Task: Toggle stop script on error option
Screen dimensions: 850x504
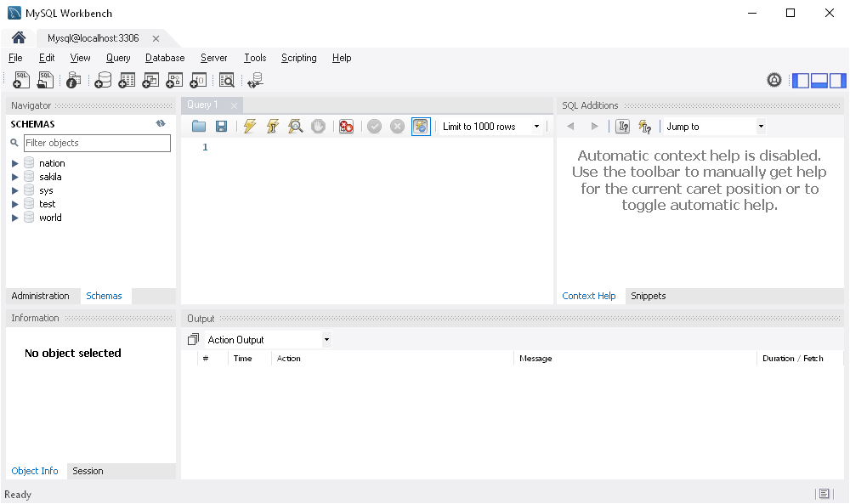Action: coord(346,126)
